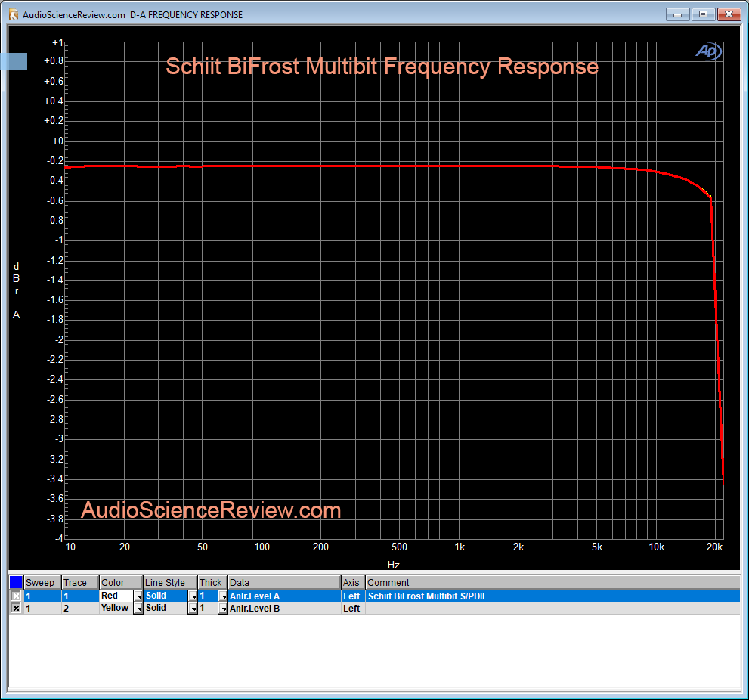The width and height of the screenshot is (749, 700).
Task: Click the Data column header
Action: click(284, 582)
